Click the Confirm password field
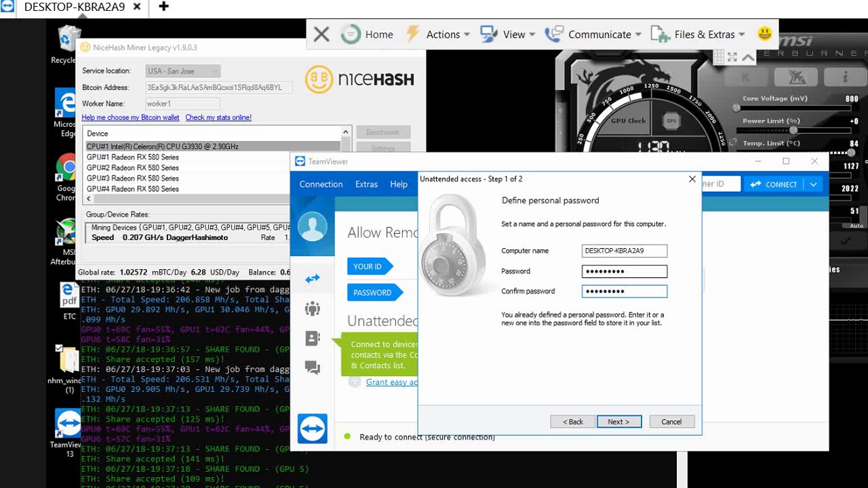Image resolution: width=868 pixels, height=488 pixels. click(625, 291)
